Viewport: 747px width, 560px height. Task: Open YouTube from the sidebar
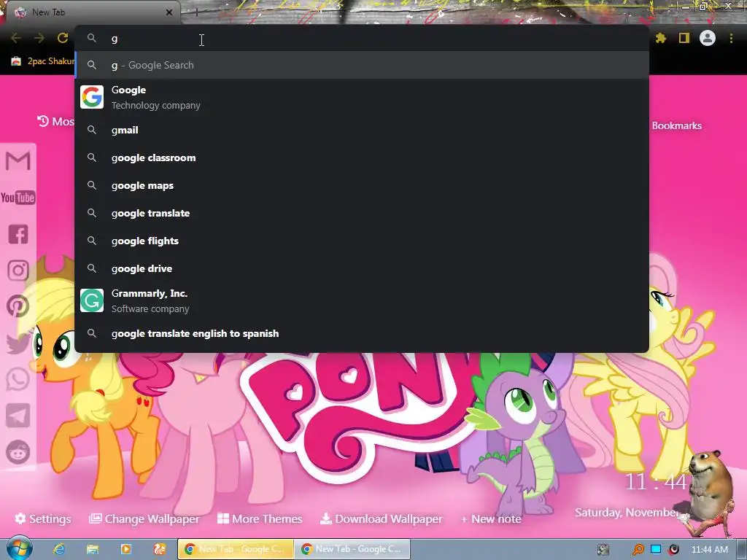pos(18,197)
